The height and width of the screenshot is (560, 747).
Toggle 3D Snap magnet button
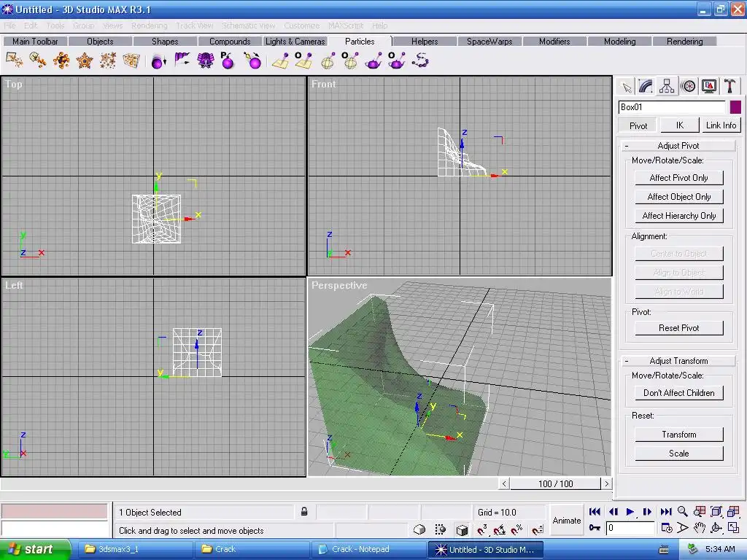point(482,529)
